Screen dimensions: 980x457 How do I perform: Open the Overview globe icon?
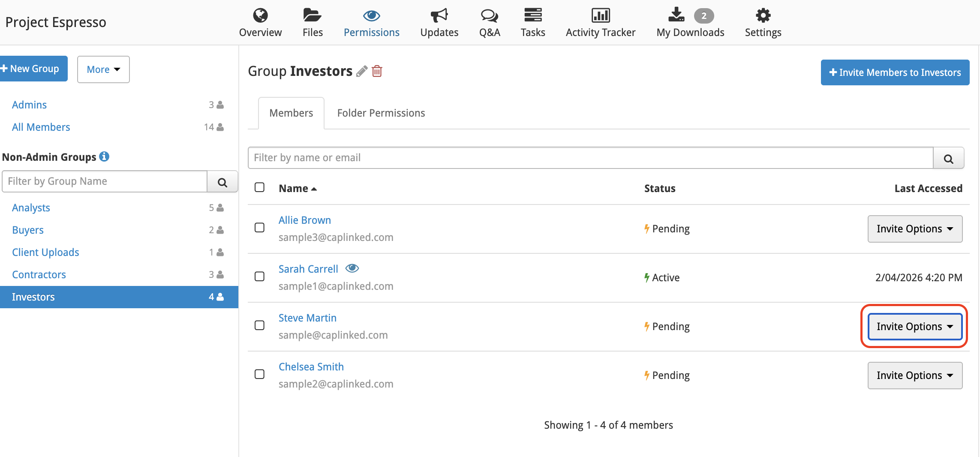point(260,15)
